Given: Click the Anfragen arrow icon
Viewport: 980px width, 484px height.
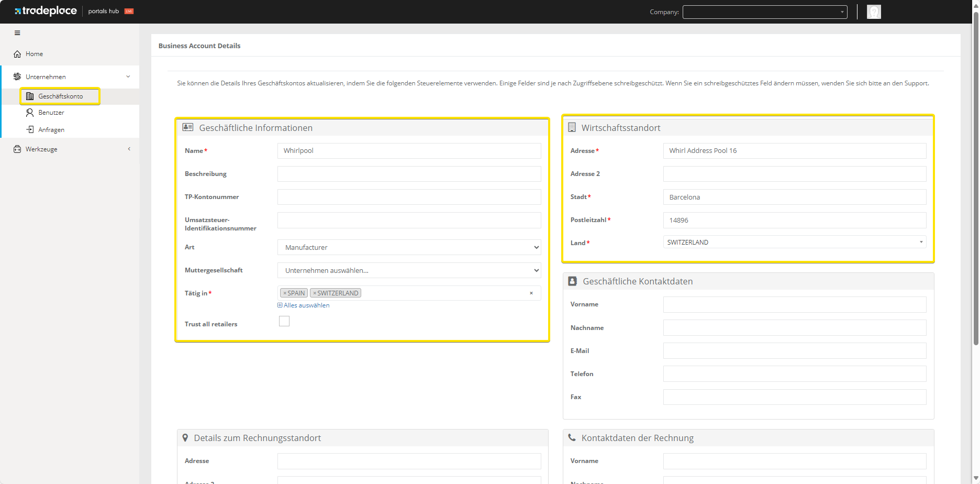Looking at the screenshot, I should 30,129.
